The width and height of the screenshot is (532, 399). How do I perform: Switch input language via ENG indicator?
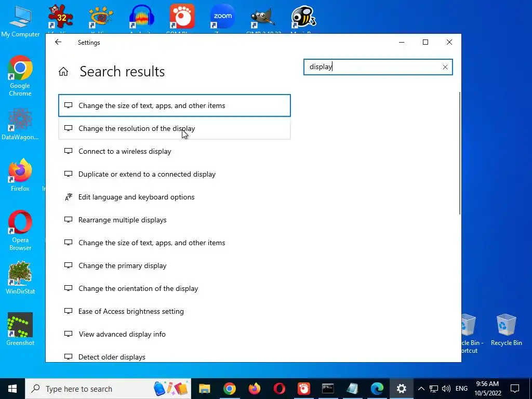[461, 389]
